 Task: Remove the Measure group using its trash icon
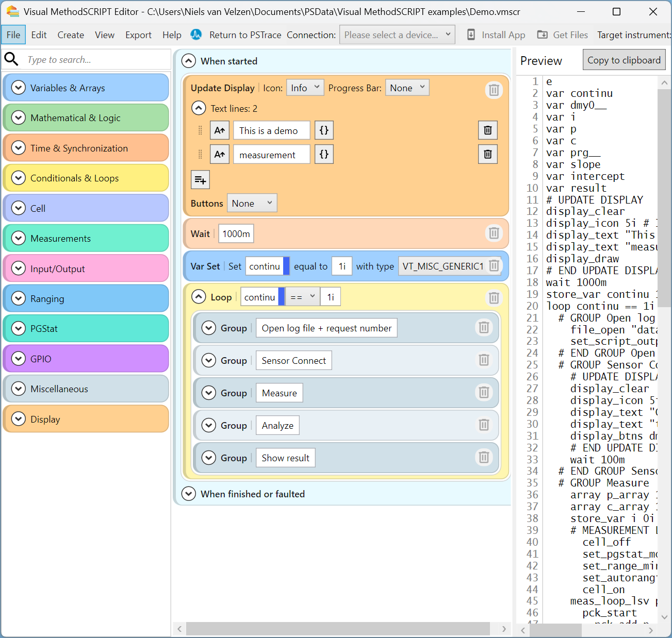(484, 393)
